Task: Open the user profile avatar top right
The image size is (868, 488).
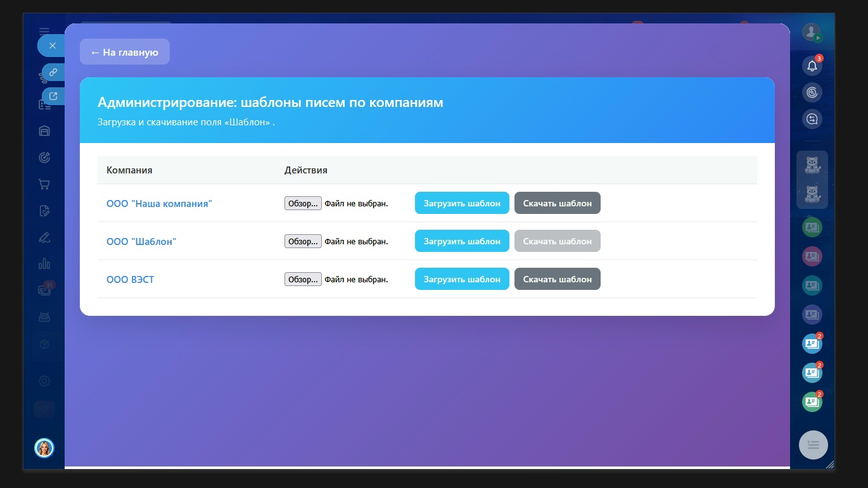Action: pos(812,32)
